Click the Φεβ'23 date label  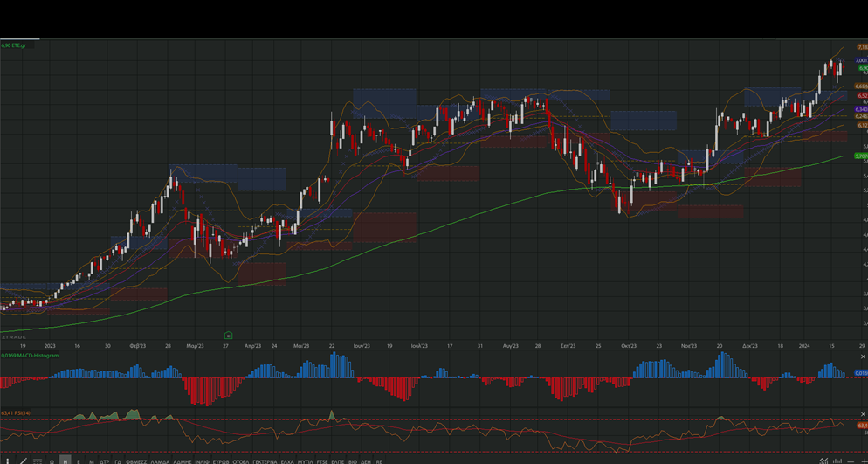click(x=138, y=346)
